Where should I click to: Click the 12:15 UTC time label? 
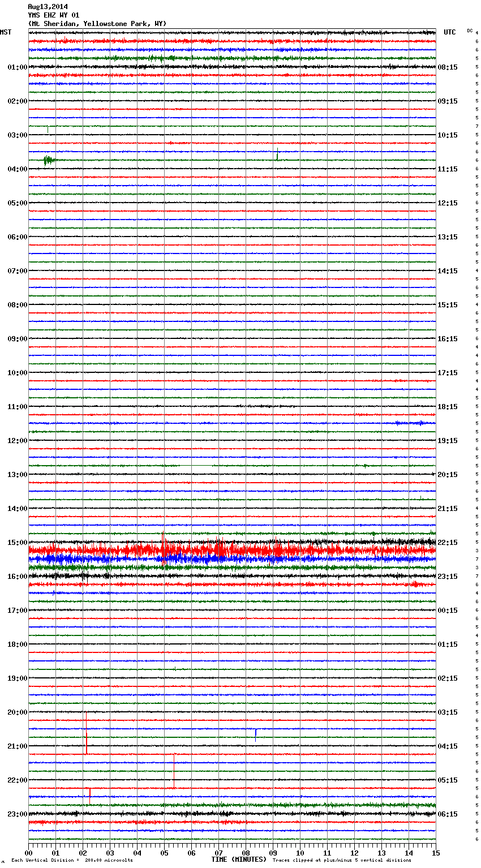(448, 203)
